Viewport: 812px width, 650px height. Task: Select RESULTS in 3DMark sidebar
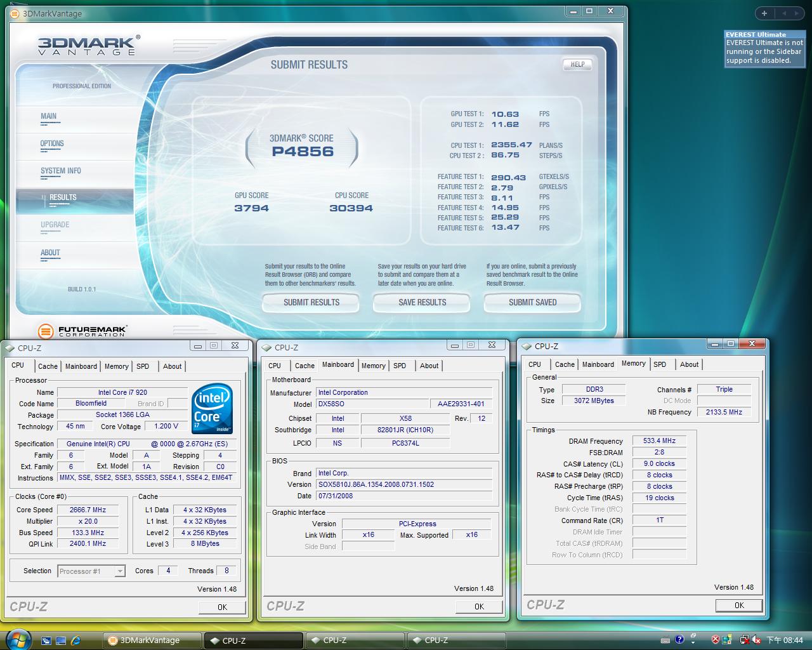point(63,197)
